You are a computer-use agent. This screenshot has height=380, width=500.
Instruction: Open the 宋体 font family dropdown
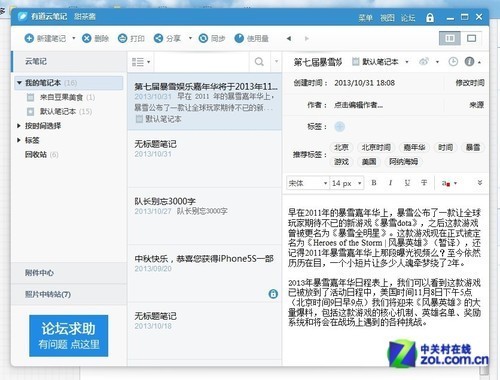point(308,183)
